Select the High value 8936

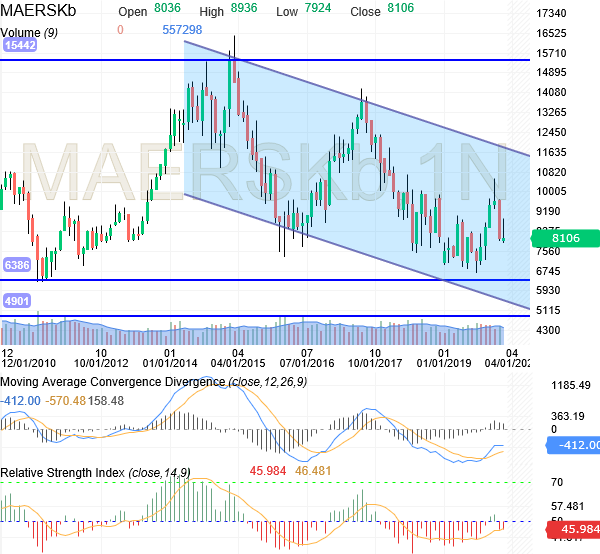pos(244,8)
